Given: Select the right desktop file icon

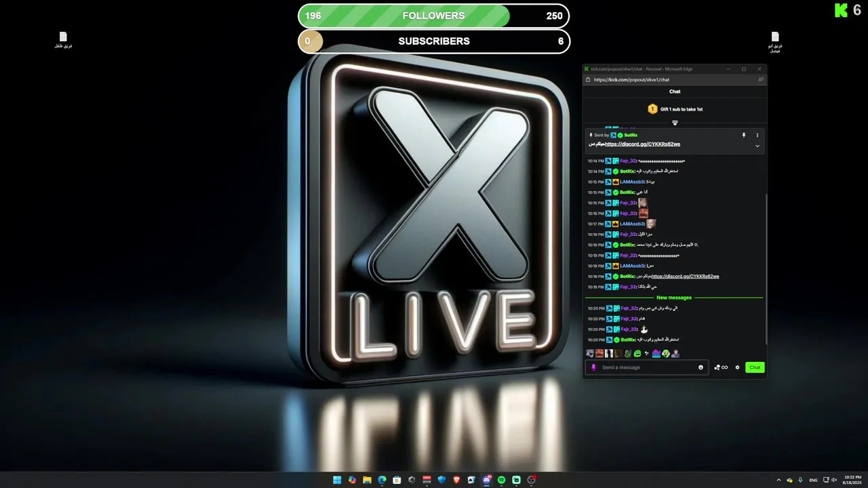Looking at the screenshot, I should (x=775, y=42).
